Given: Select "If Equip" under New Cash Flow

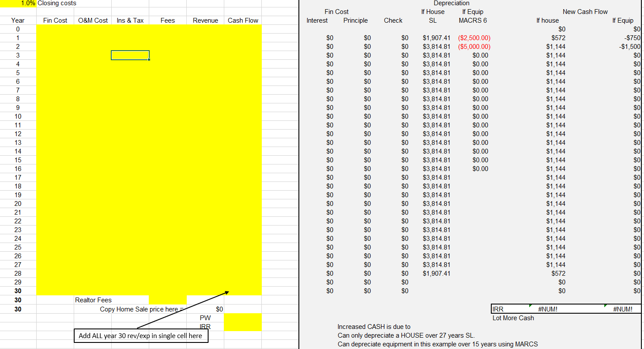Looking at the screenshot, I should point(623,20).
